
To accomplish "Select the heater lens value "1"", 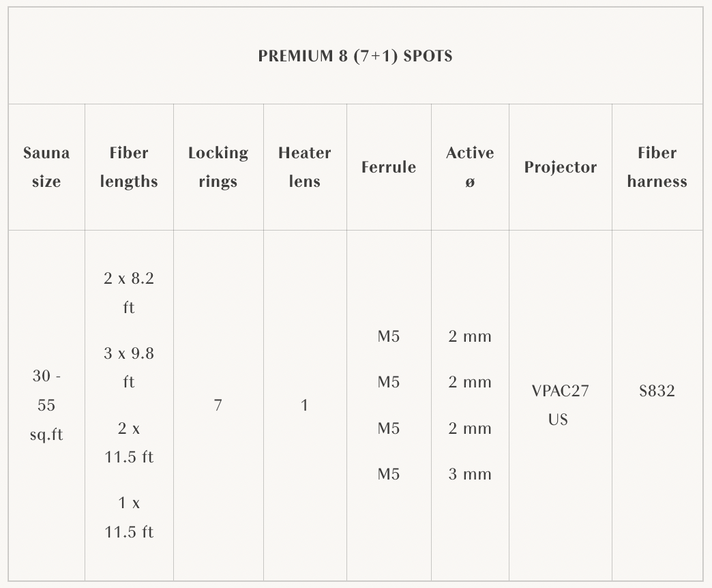I will coord(304,405).
